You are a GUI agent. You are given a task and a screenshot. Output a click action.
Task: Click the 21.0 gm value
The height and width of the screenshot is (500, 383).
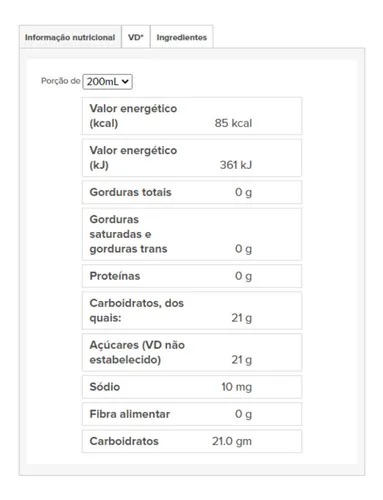pyautogui.click(x=232, y=441)
